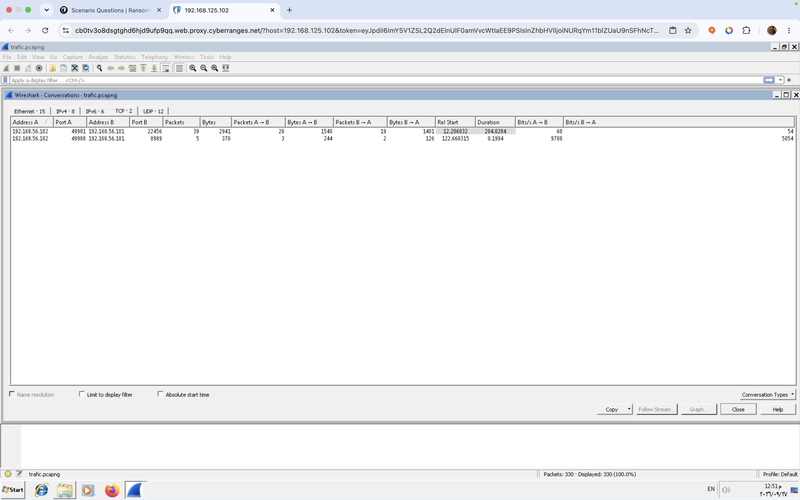Click the close capture file icon
The image size is (800, 500).
click(74, 68)
